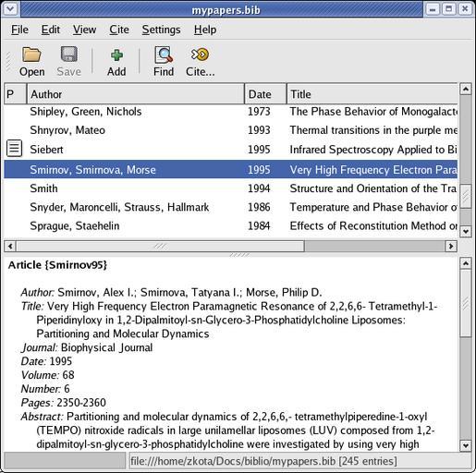Sort entries by the Title column
Viewport: 476px width, 473px height.
click(x=372, y=94)
